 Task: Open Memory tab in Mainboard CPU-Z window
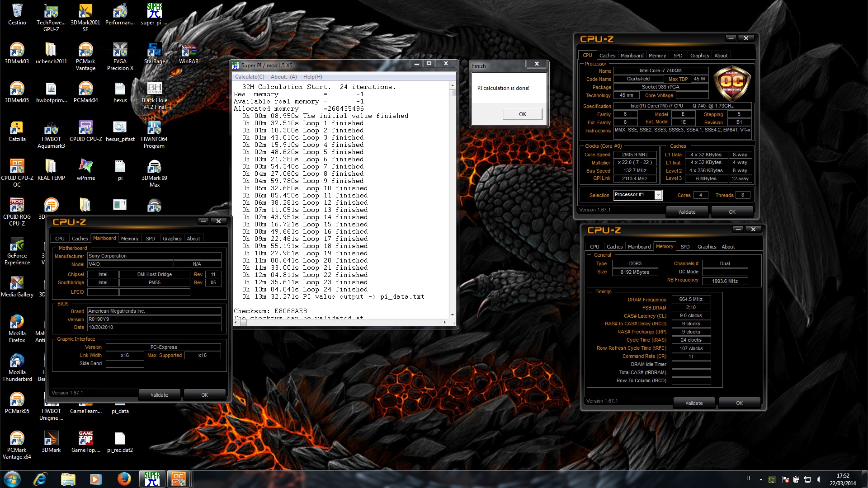130,239
